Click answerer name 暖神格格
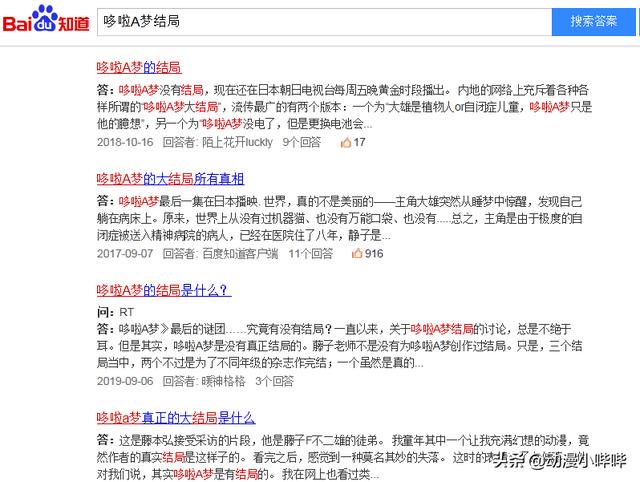The image size is (640, 482). tap(224, 381)
